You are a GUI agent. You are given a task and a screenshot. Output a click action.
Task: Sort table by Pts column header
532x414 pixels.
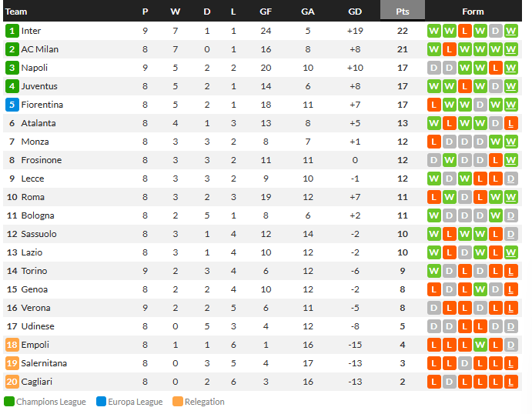point(403,12)
